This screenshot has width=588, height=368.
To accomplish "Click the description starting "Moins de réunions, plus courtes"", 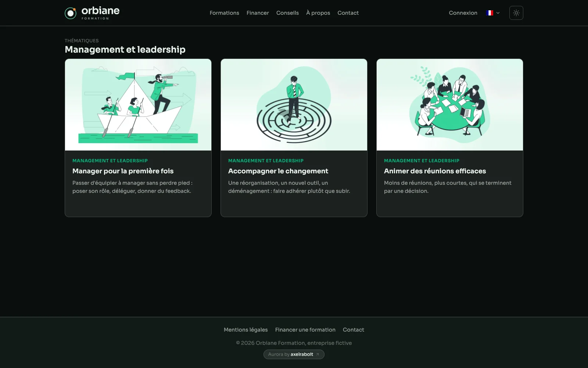I will 448,187.
